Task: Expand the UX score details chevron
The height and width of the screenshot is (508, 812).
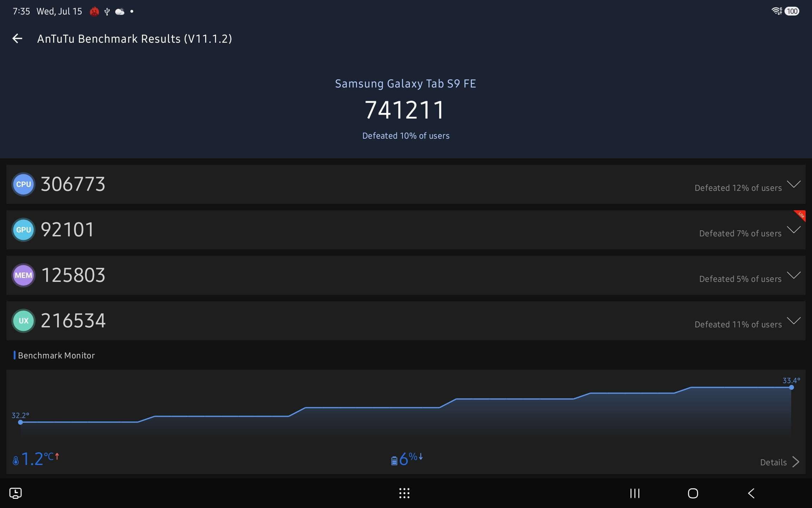Action: (x=794, y=321)
